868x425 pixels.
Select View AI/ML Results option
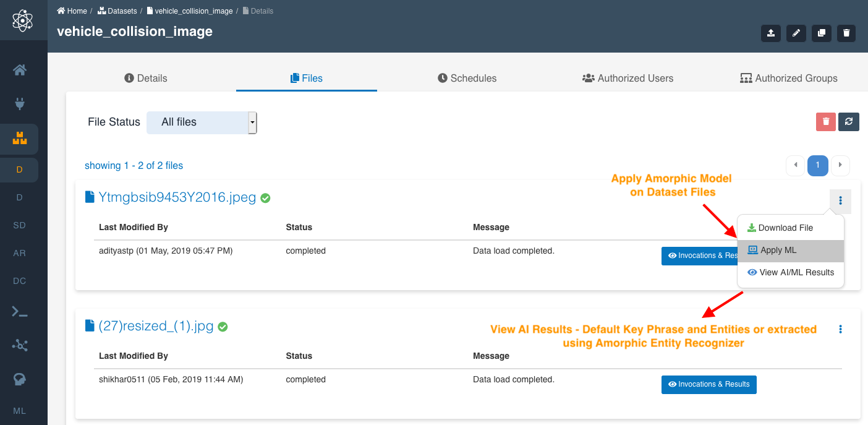pos(796,272)
